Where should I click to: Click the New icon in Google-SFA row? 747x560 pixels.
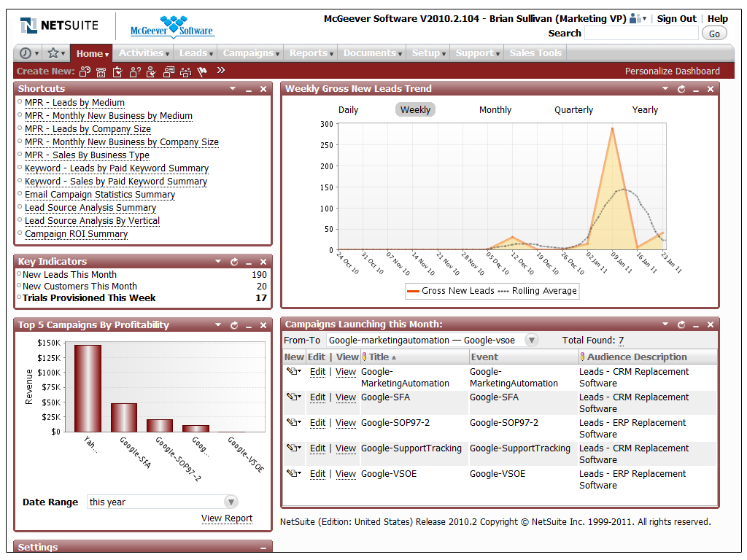tap(293, 397)
